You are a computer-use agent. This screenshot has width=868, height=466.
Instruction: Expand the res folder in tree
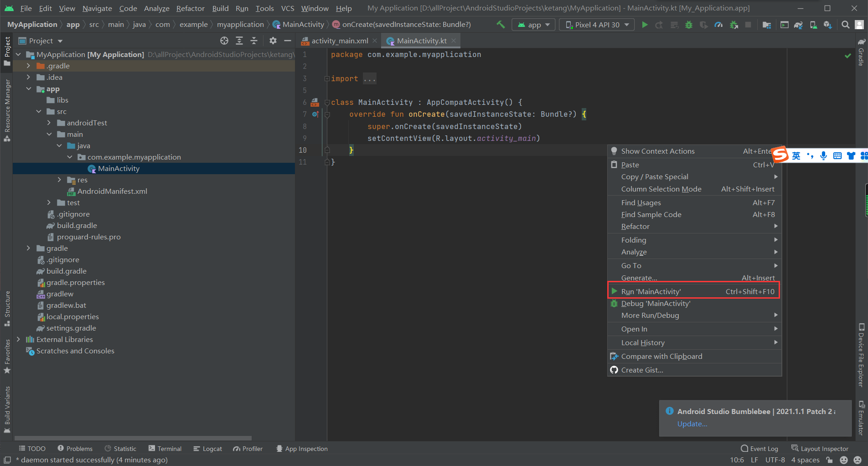tap(59, 180)
